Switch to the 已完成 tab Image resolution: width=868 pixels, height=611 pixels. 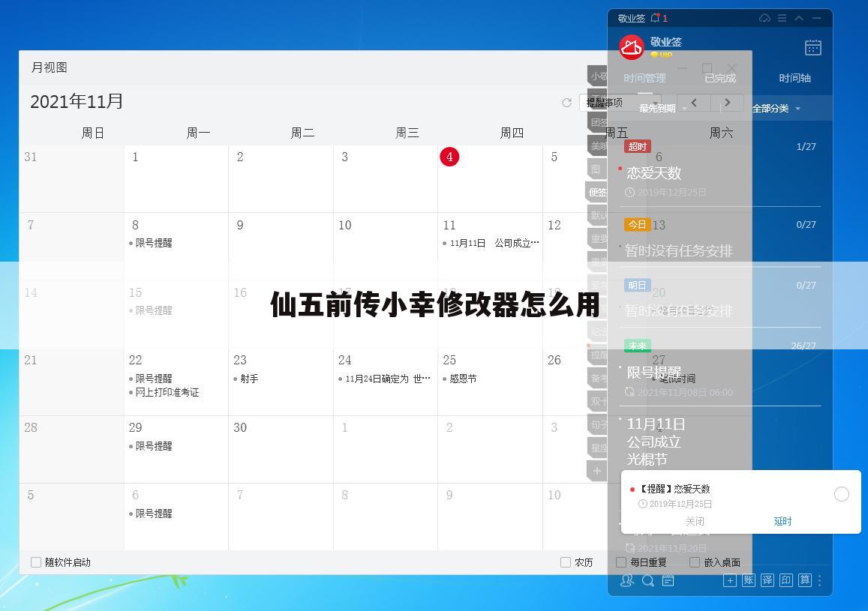pyautogui.click(x=720, y=78)
